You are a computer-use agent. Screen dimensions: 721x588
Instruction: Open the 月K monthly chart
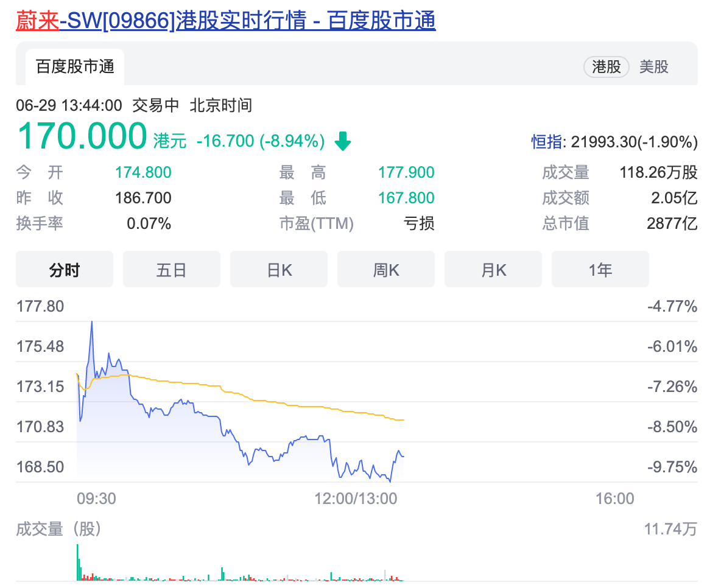point(493,268)
